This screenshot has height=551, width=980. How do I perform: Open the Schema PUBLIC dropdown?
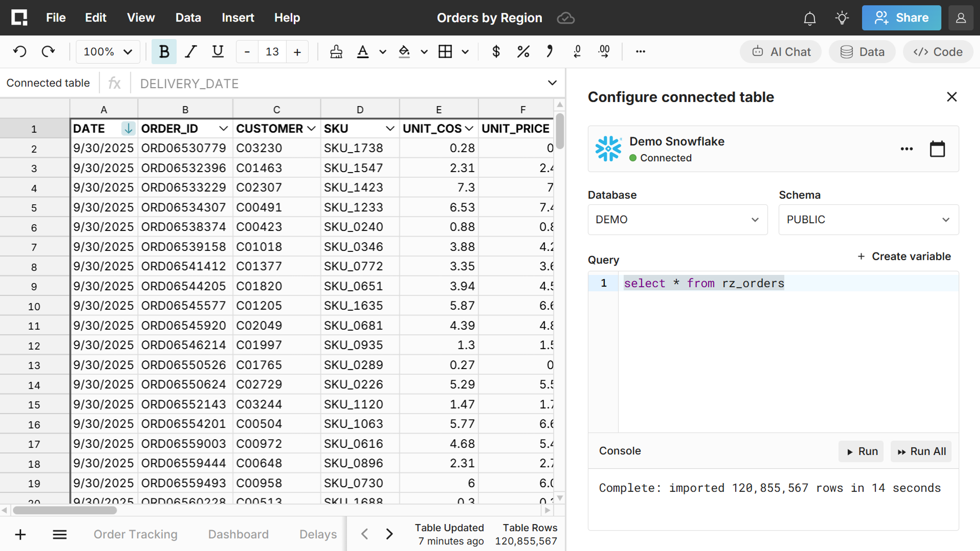868,220
